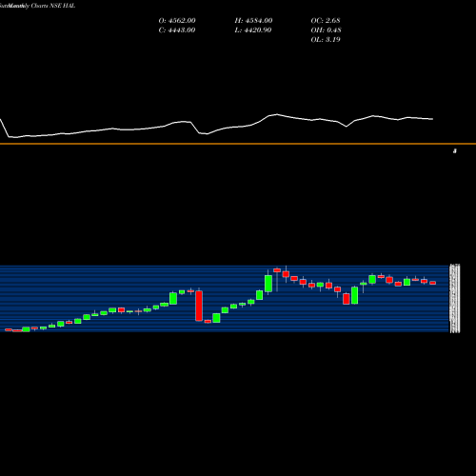Click the 'OL: 3.19' value
The width and height of the screenshot is (476, 476).
[x=326, y=40]
